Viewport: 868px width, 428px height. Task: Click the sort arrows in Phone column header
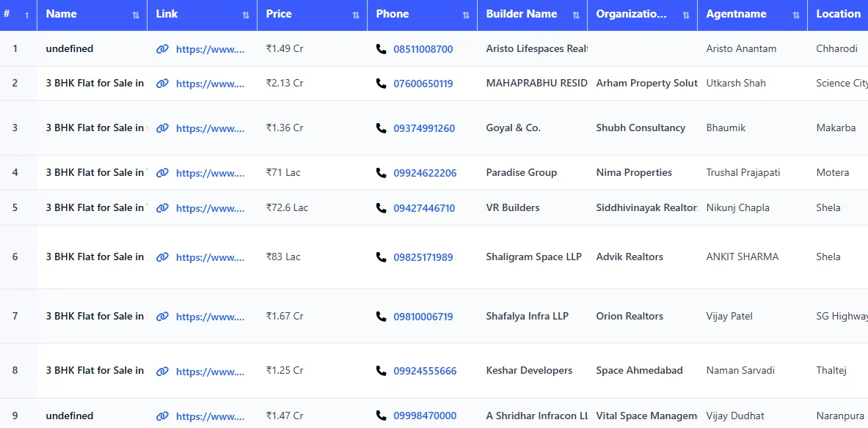click(x=466, y=15)
